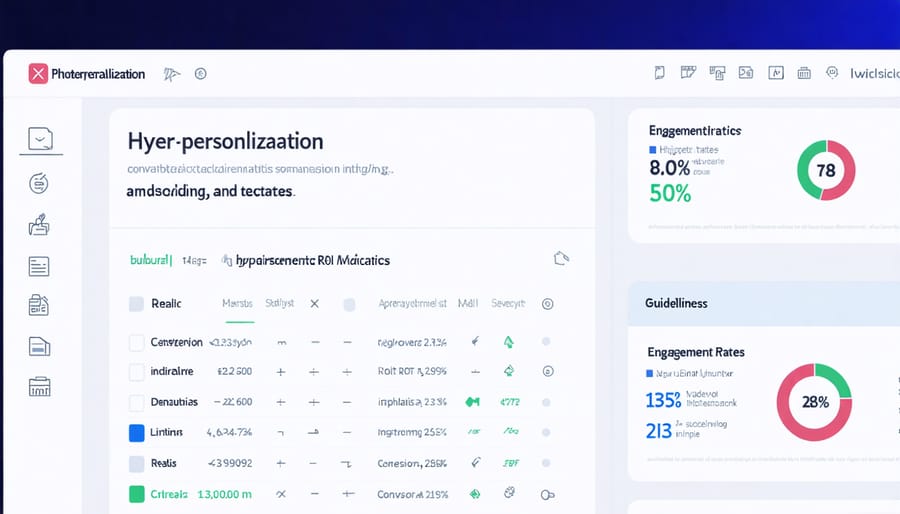Click the calendar icon in top toolbar
This screenshot has height=514, width=900.
[804, 73]
